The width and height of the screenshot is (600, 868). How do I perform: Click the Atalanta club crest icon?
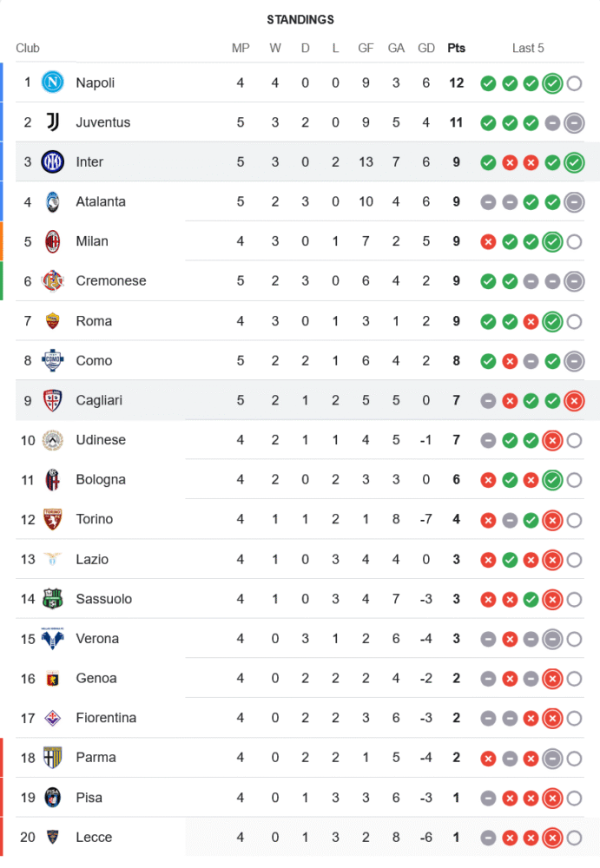53,201
